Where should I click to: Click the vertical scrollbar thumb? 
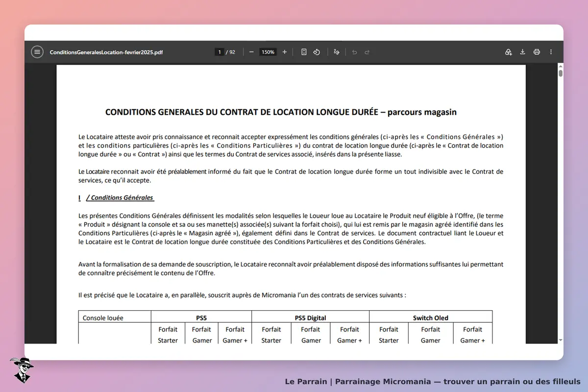pyautogui.click(x=561, y=73)
